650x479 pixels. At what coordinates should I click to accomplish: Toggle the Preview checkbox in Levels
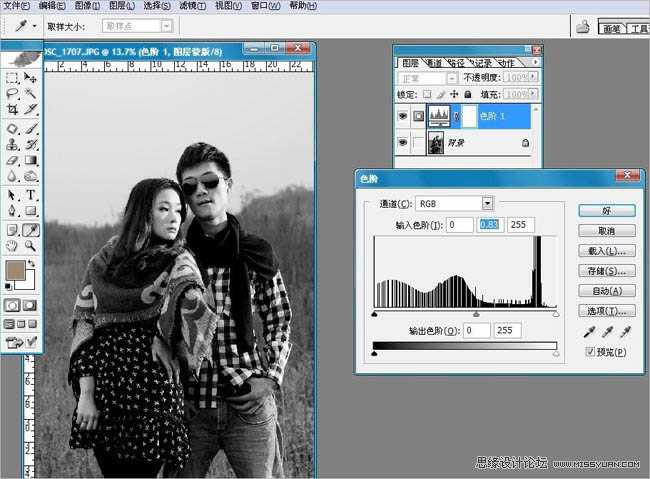pos(589,352)
